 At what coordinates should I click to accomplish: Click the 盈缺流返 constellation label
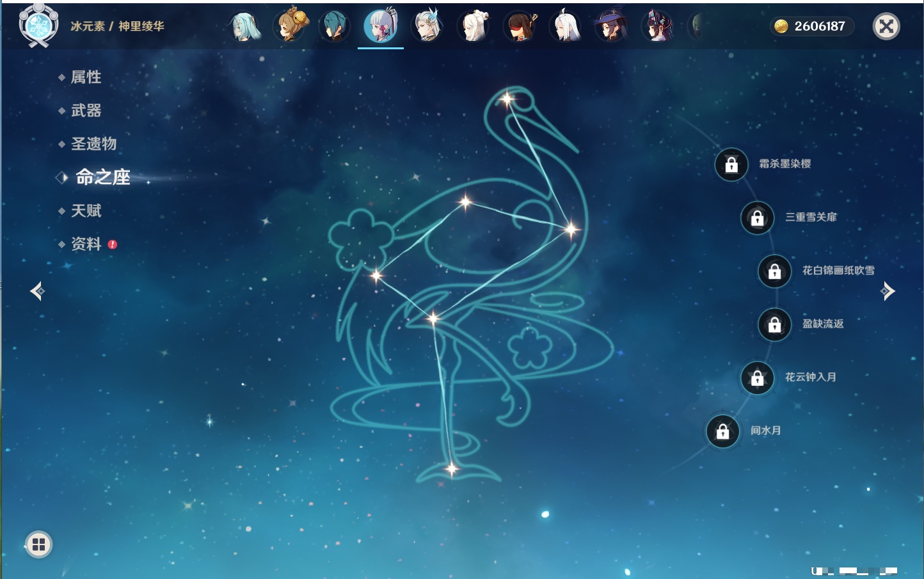click(823, 324)
